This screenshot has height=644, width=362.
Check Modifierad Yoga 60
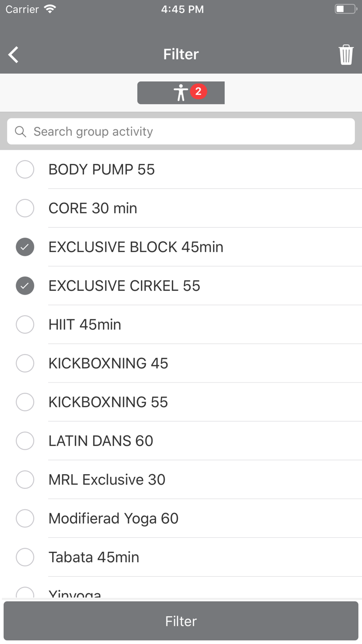(25, 518)
